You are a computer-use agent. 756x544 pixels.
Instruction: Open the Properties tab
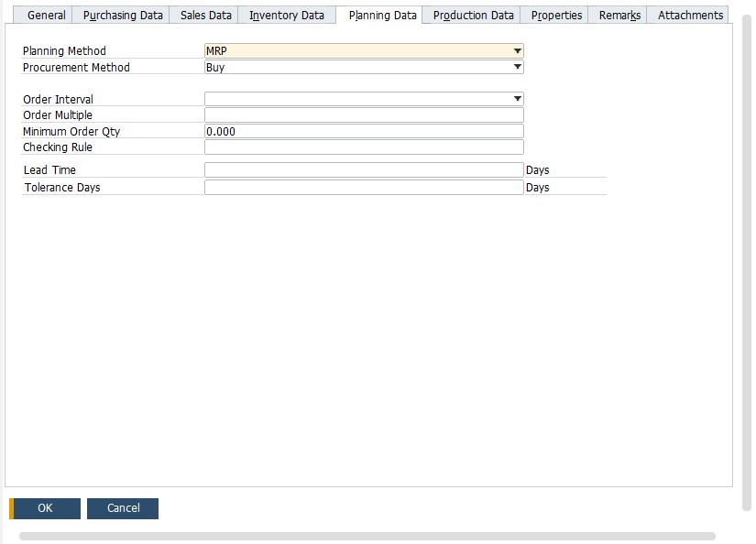tap(557, 15)
